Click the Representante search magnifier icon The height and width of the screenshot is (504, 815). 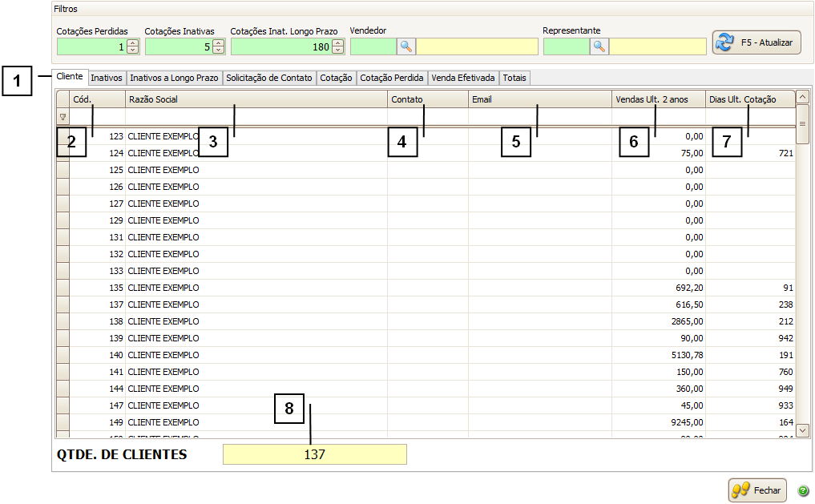[599, 46]
